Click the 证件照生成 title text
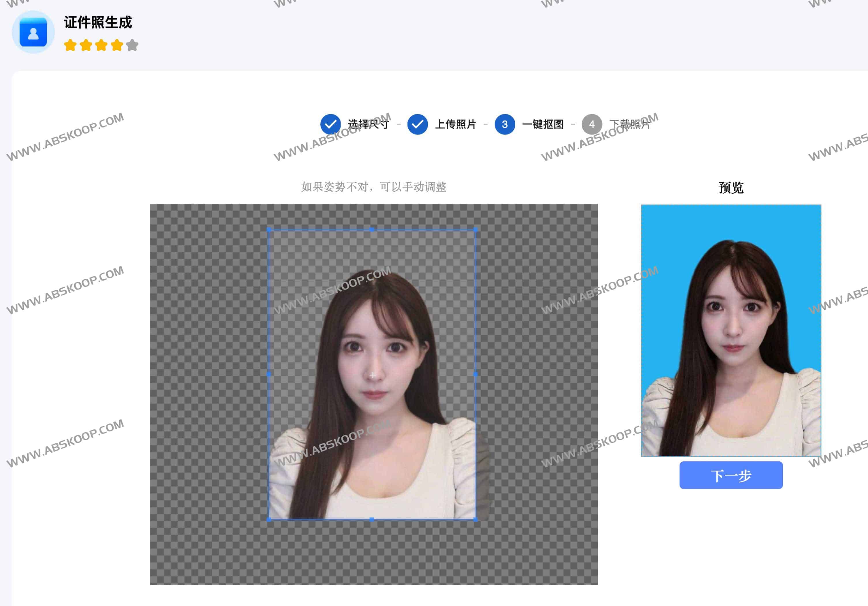Viewport: 868px width, 606px height. click(x=98, y=22)
